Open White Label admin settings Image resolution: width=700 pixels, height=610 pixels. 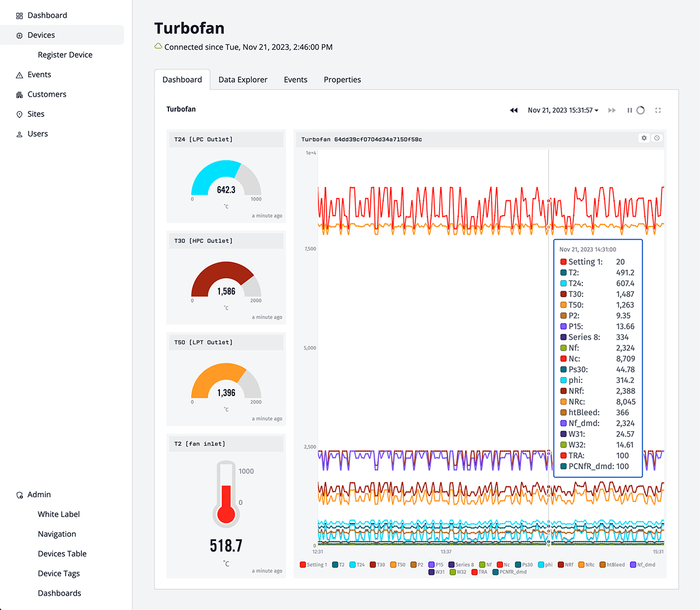tap(59, 514)
